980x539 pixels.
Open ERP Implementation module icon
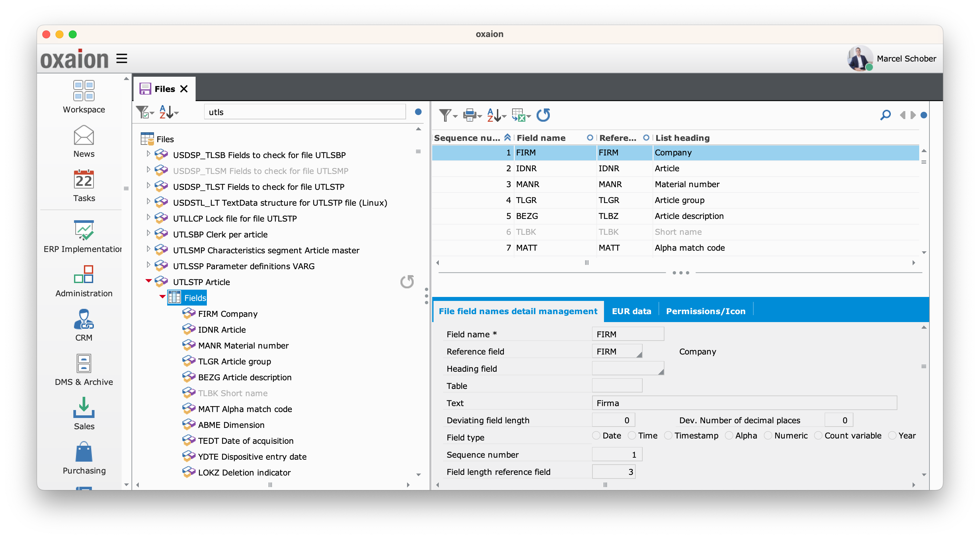[84, 230]
